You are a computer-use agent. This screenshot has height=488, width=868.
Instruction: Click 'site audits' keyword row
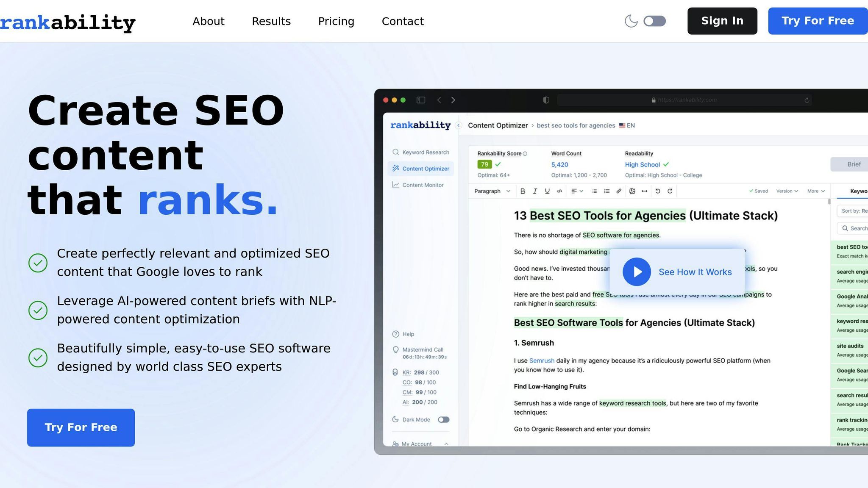click(x=849, y=350)
